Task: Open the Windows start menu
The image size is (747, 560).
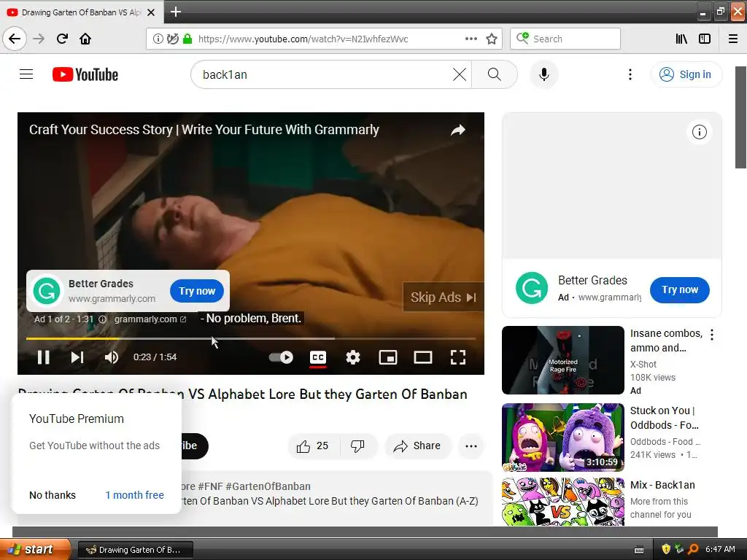Action: pos(35,550)
